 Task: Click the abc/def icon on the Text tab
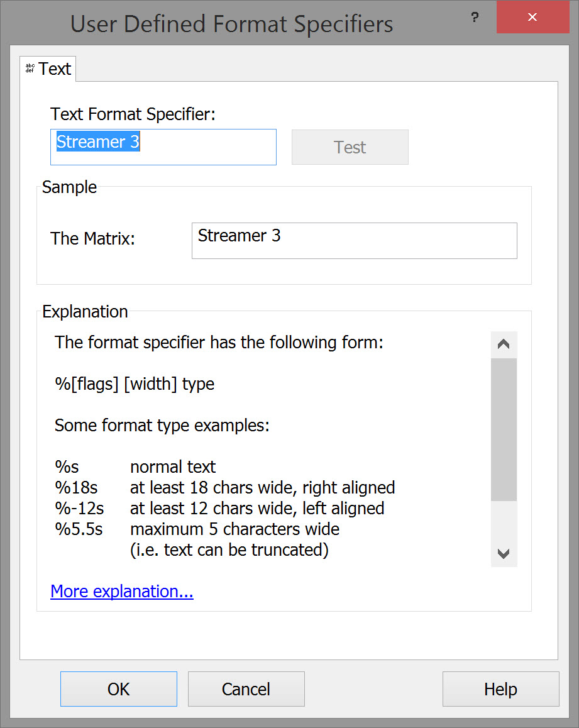pos(30,69)
